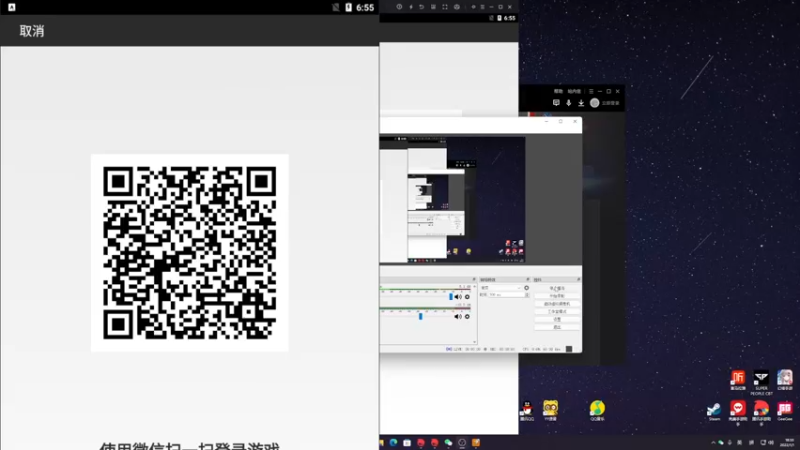Select the SUPER PEOPLE CBT desktop icon
Screen dimensions: 800x450
pyautogui.click(x=761, y=382)
